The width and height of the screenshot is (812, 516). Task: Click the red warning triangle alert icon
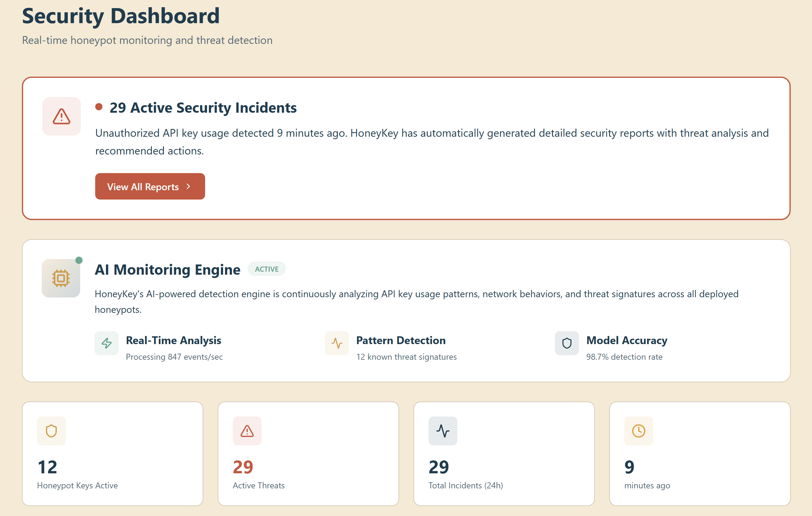pos(61,116)
